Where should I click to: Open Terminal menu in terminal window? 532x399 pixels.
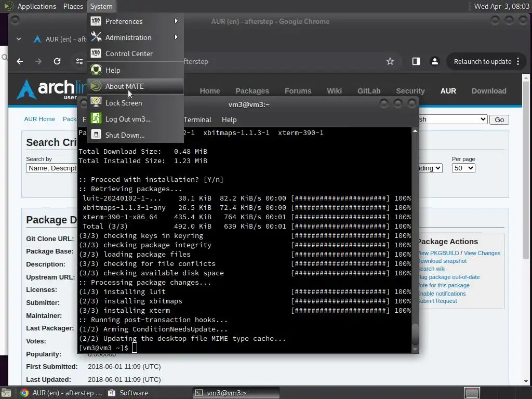[197, 119]
